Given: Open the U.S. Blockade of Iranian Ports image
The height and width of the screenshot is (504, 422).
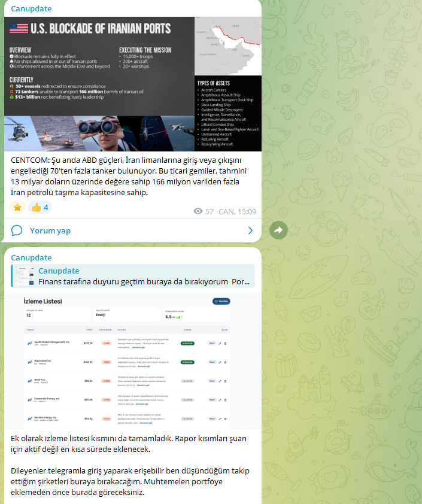Looking at the screenshot, I should [133, 84].
